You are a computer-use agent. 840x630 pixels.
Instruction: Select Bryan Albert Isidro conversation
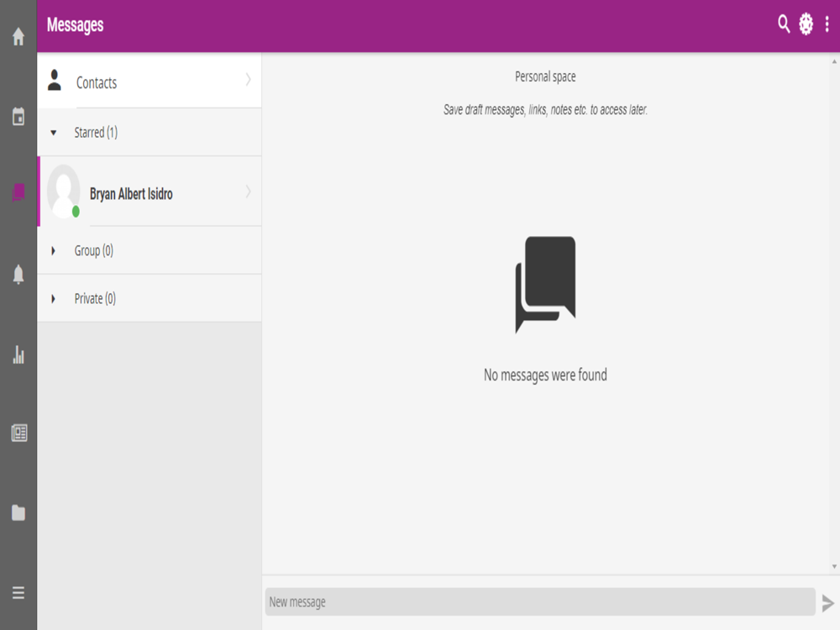(150, 192)
